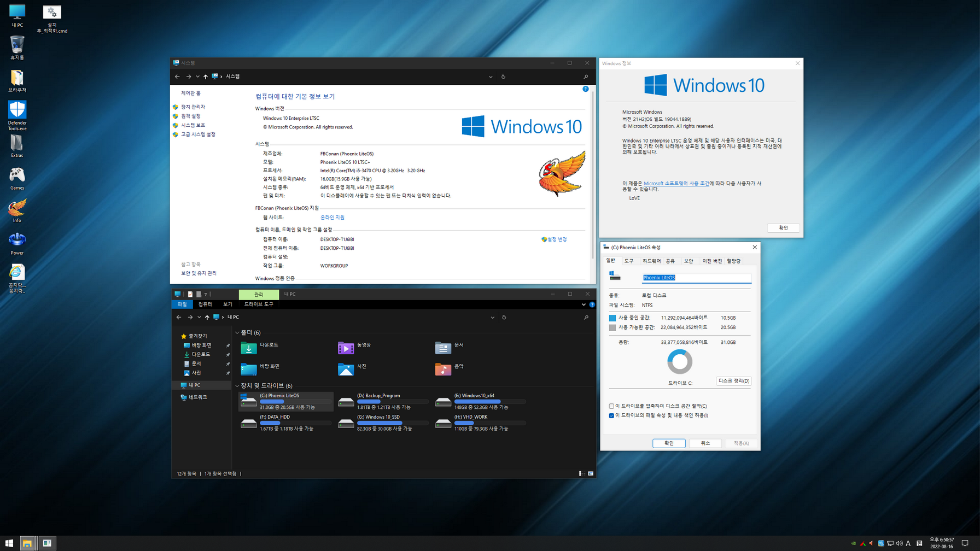Open 온라인 지원 link in 시스템 window
The width and height of the screenshot is (980, 551).
(332, 218)
